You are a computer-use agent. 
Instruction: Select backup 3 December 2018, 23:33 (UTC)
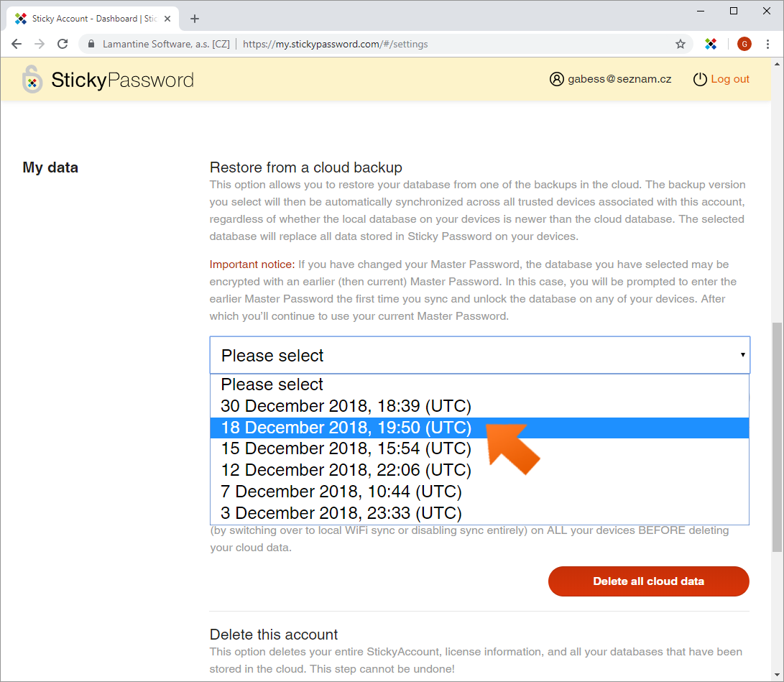(479, 513)
